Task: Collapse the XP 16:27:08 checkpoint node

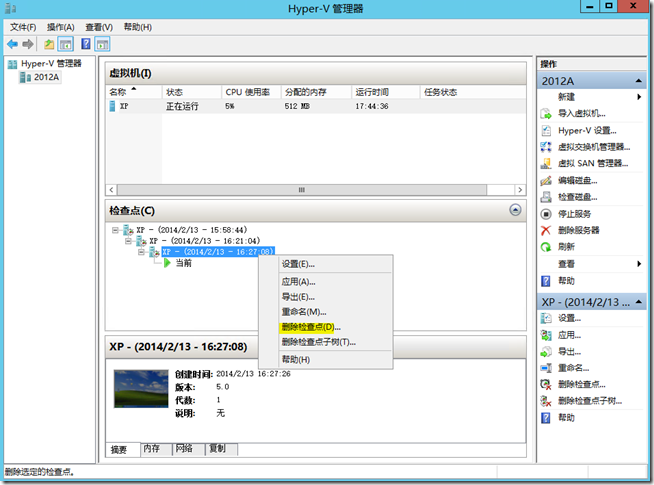Action: point(142,252)
